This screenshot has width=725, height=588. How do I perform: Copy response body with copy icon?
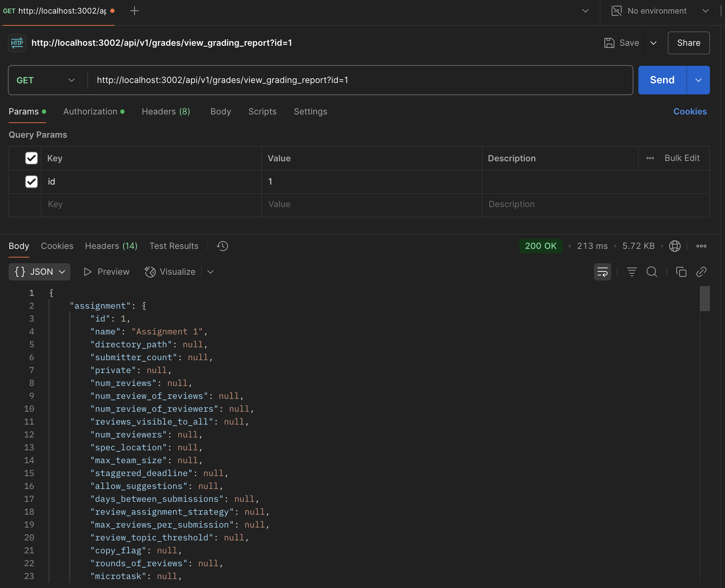(x=681, y=272)
